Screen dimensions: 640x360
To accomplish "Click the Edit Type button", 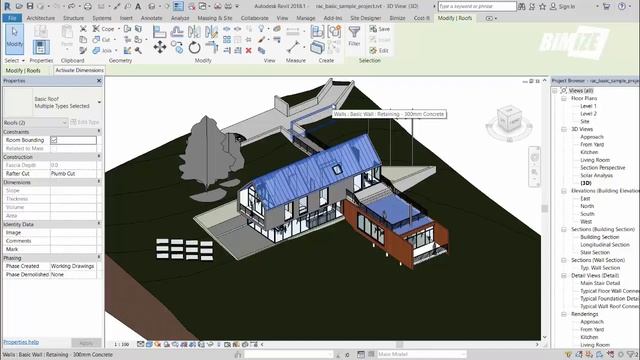I will click(x=85, y=122).
